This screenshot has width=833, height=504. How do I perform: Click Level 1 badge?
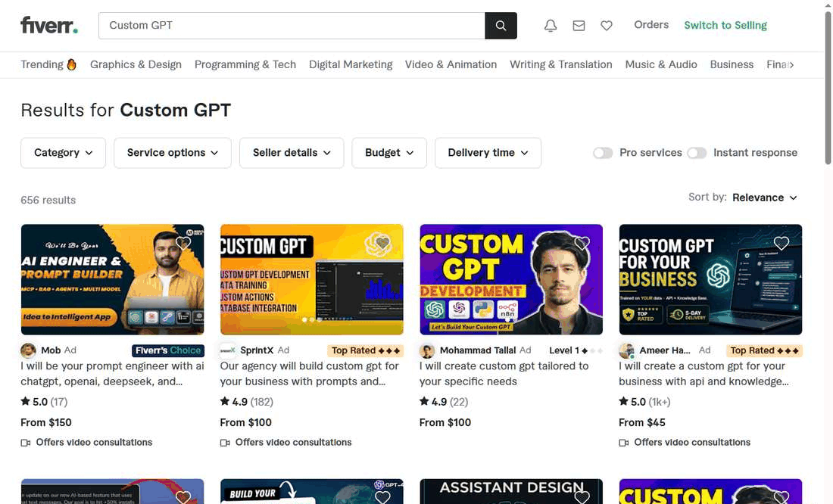click(x=576, y=350)
